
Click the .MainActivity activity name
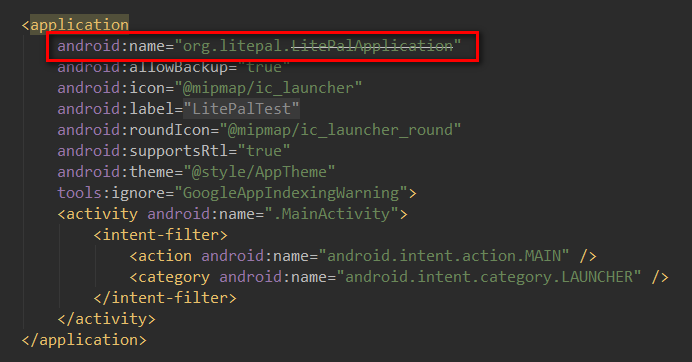[x=331, y=214]
